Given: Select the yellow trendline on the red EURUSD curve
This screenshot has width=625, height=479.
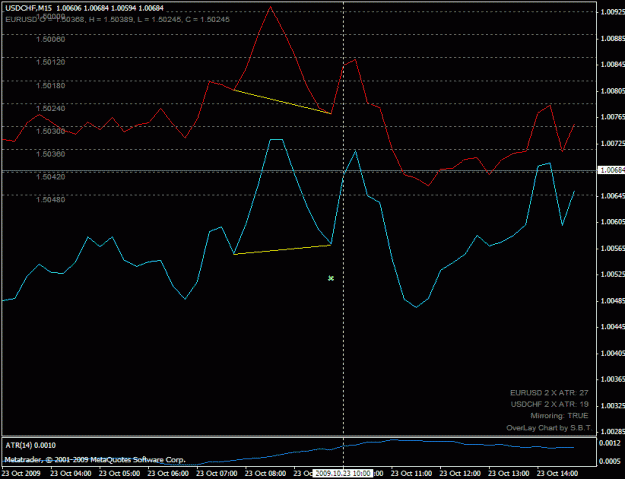Looking at the screenshot, I should pos(282,102).
